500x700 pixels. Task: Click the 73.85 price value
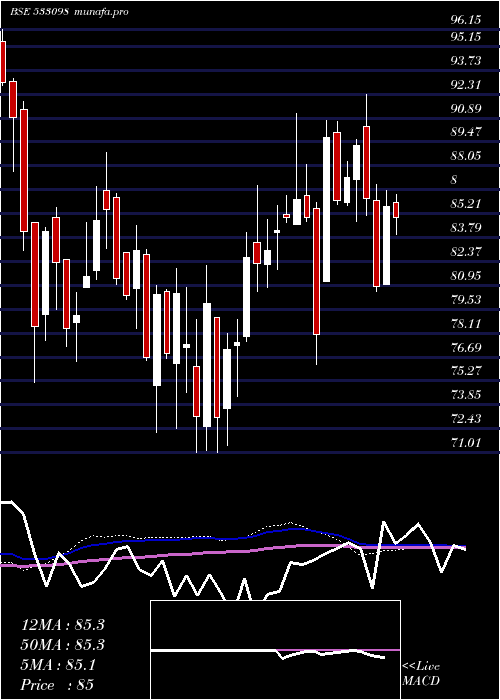[x=466, y=395]
